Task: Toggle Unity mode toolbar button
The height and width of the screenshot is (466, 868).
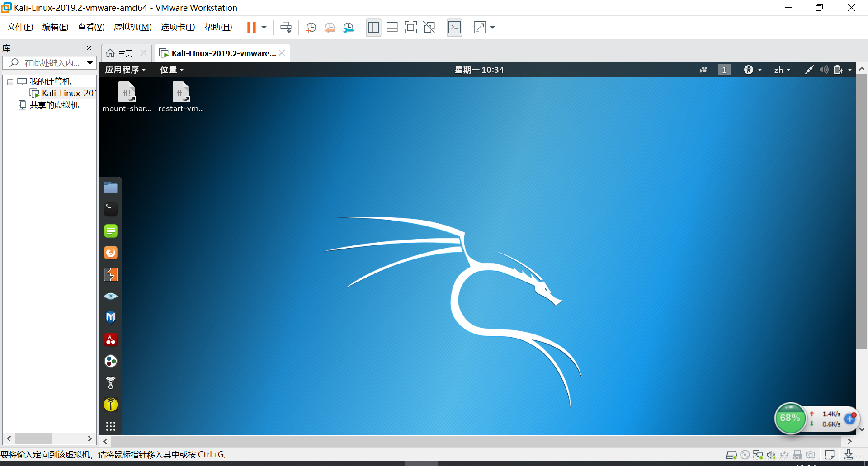Action: 429,28
